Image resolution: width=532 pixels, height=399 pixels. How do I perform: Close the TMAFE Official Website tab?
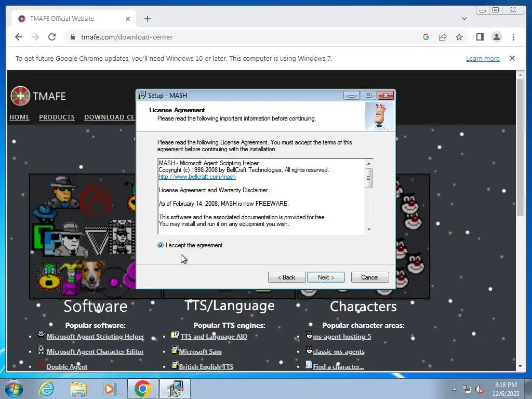[128, 19]
